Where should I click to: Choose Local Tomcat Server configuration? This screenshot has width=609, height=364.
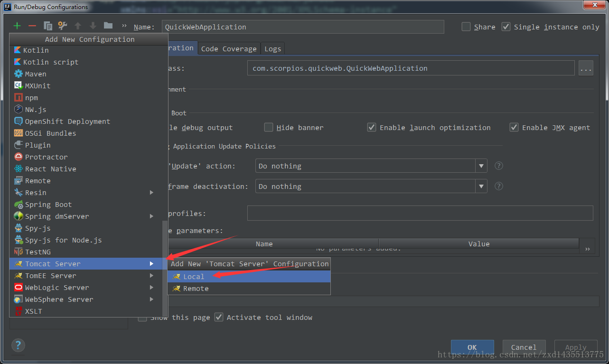[249, 276]
